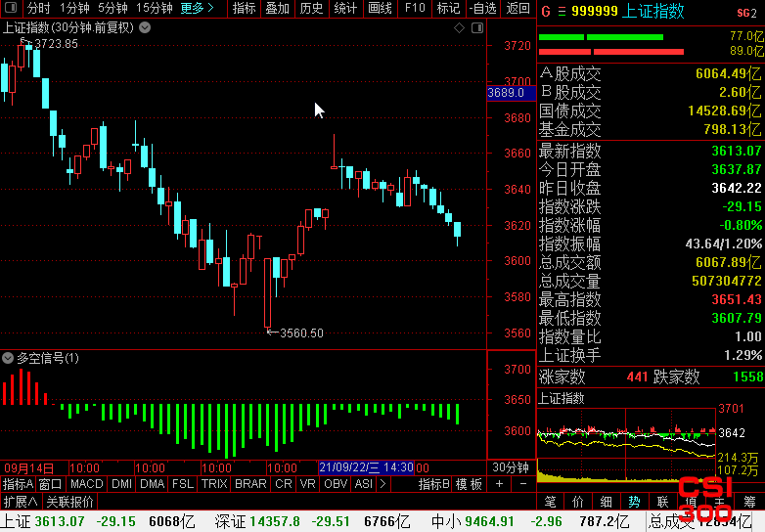Switch indicator to VR
The height and width of the screenshot is (532, 765).
[308, 484]
